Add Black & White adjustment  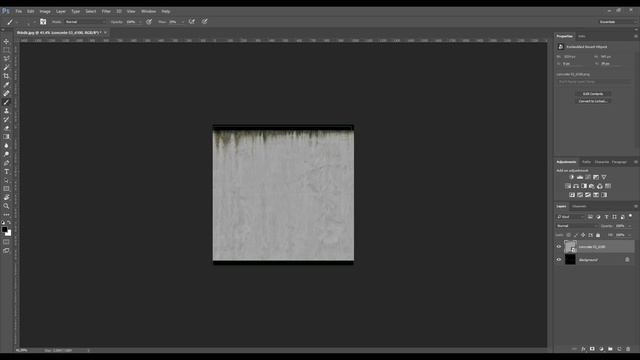click(x=584, y=186)
